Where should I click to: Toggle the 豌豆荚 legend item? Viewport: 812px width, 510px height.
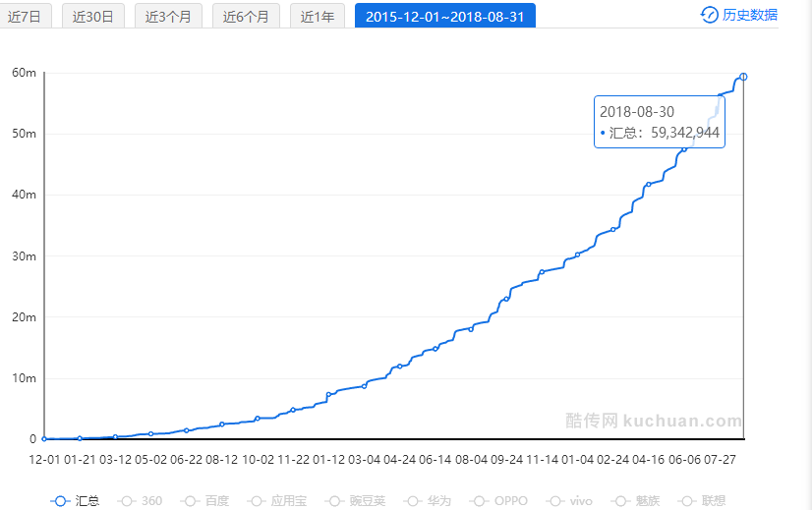point(355,500)
